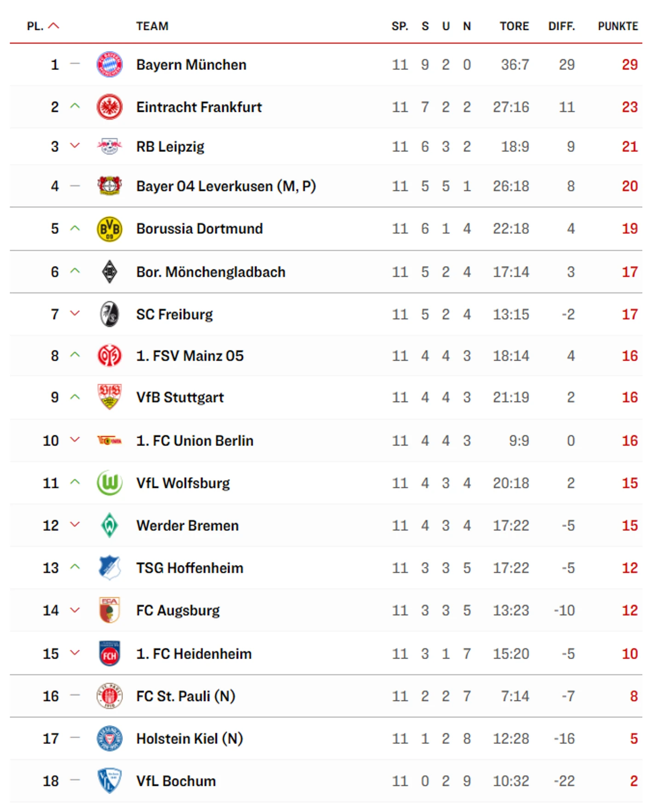Select the VfL Wolfsburg green W logo
Image resolution: width=672 pixels, height=812 pixels.
click(x=110, y=483)
